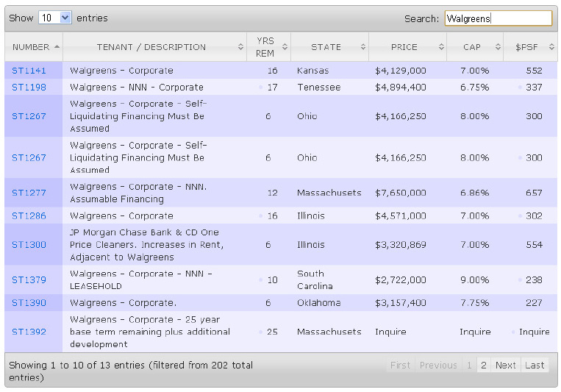Click the First pagination button
561x392 pixels.
point(401,365)
